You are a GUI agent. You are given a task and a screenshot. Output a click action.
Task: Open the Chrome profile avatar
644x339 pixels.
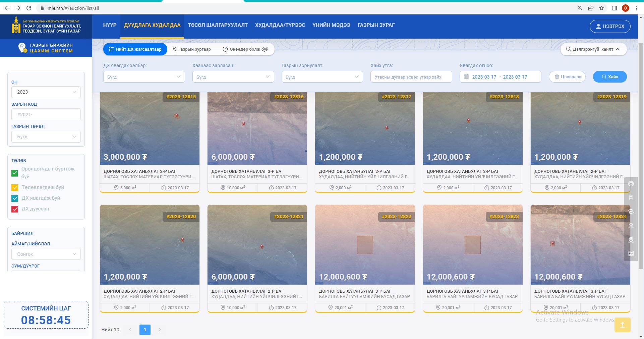tap(626, 8)
